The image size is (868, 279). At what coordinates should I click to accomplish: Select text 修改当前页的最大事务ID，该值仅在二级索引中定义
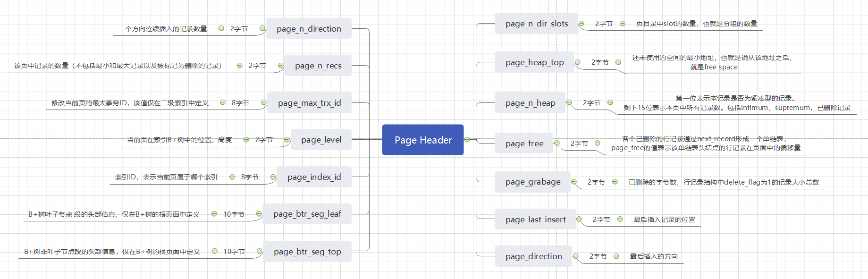click(x=130, y=103)
